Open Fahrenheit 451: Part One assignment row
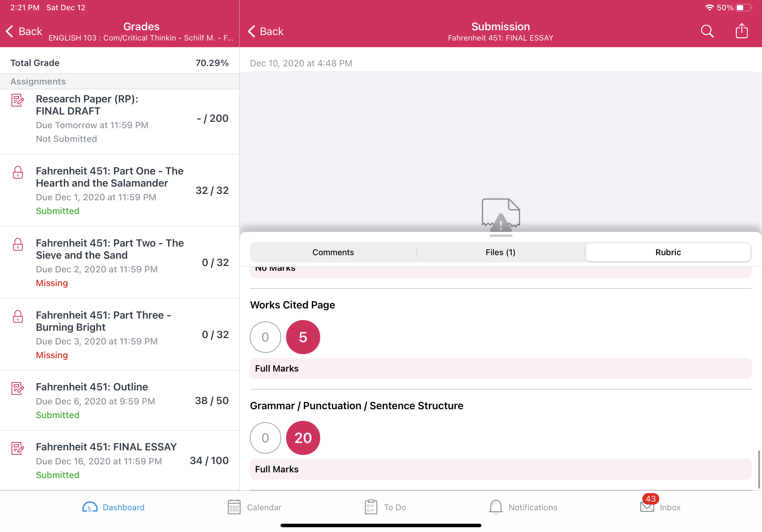Image resolution: width=762 pixels, height=532 pixels. [119, 190]
